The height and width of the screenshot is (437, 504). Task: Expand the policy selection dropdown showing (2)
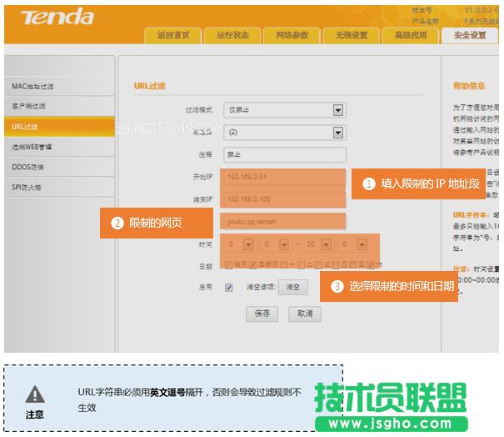(338, 132)
